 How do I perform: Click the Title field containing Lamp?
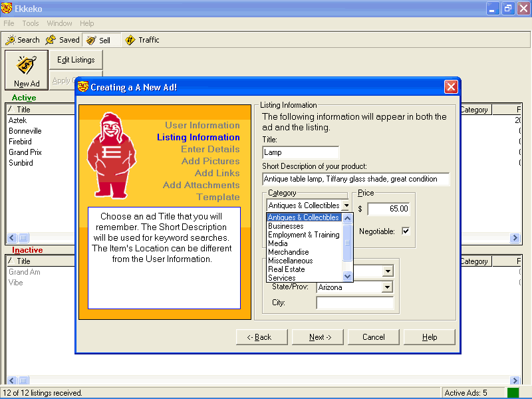tap(301, 152)
